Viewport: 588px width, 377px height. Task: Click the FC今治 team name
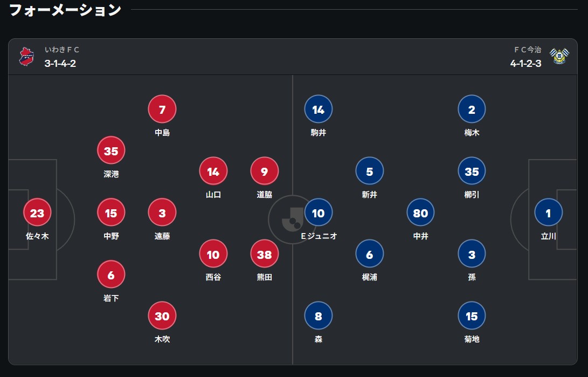click(x=527, y=50)
